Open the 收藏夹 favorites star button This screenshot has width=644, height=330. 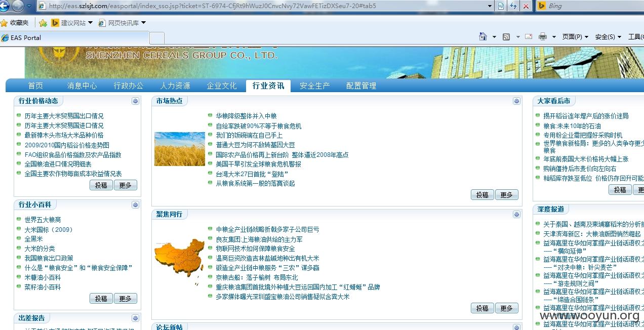[x=15, y=23]
